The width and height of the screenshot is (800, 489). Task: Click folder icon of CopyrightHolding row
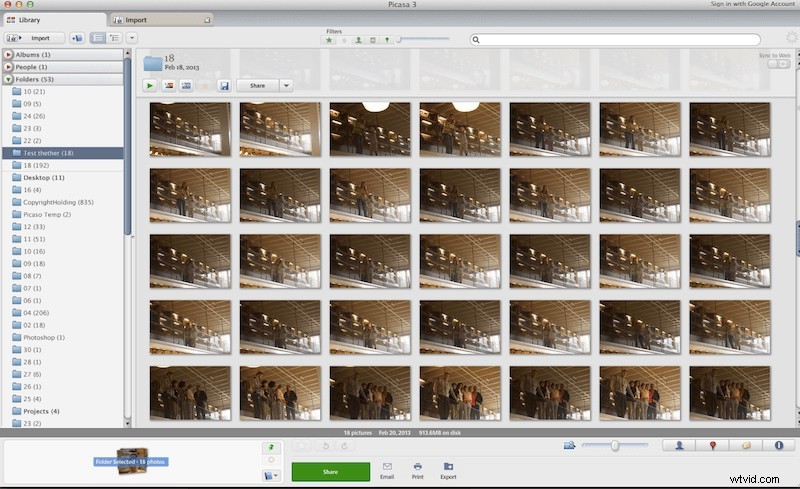16,202
